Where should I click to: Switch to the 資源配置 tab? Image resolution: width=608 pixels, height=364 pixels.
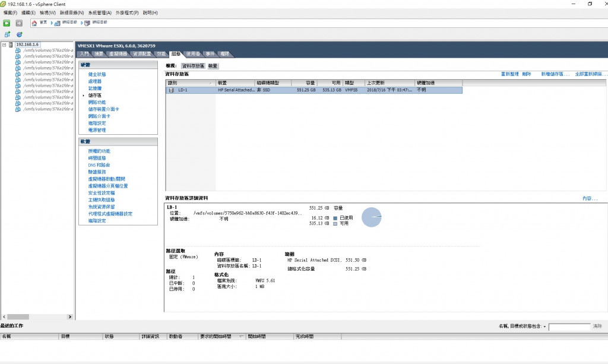[142, 54]
